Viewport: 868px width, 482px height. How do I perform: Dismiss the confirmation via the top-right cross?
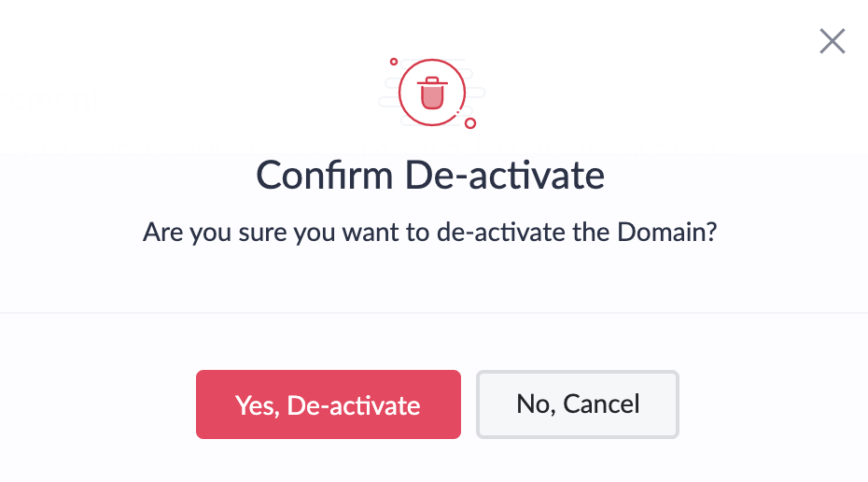[832, 41]
